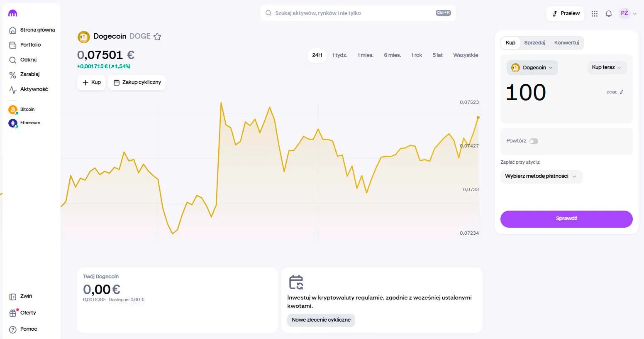Open the apps grid menu
644x339 pixels.
[595, 14]
